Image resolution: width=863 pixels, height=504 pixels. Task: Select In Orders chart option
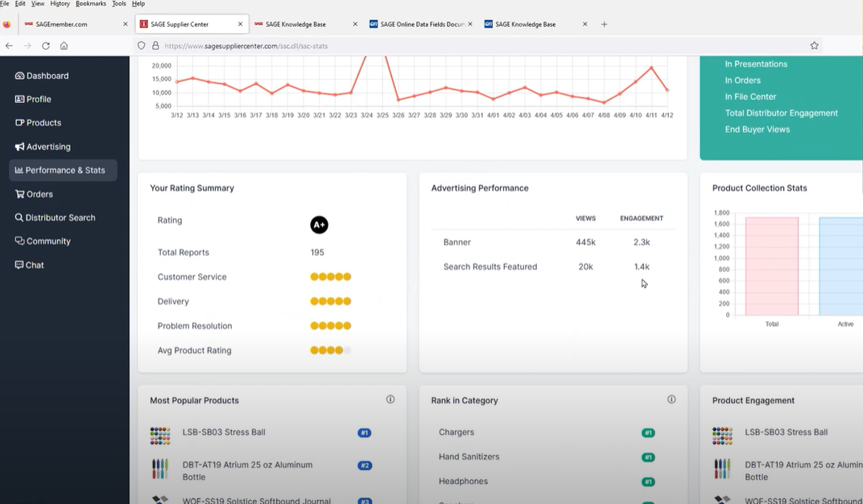click(742, 81)
